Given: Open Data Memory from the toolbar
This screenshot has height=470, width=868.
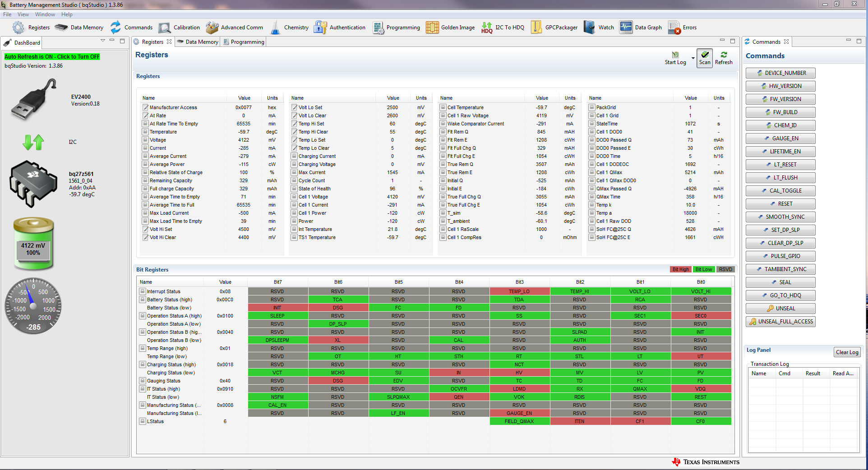Looking at the screenshot, I should click(x=79, y=28).
